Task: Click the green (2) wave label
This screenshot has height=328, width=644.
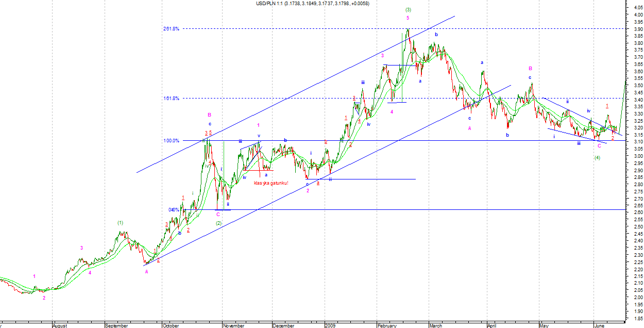Action: [x=218, y=223]
